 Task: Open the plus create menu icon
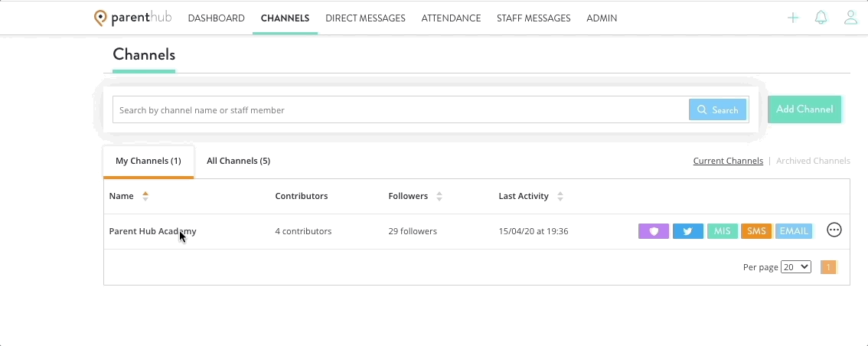(x=793, y=18)
